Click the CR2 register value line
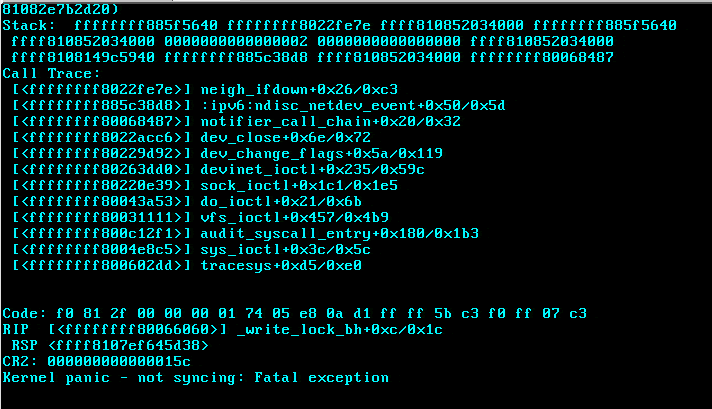The height and width of the screenshot is (409, 712). 97,361
